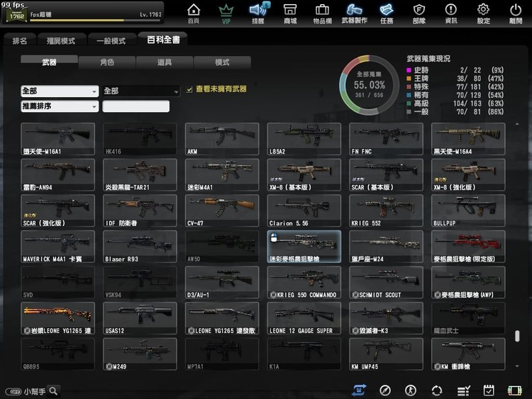Open the 資訊 info icon
The height and width of the screenshot is (399, 532).
click(x=451, y=14)
